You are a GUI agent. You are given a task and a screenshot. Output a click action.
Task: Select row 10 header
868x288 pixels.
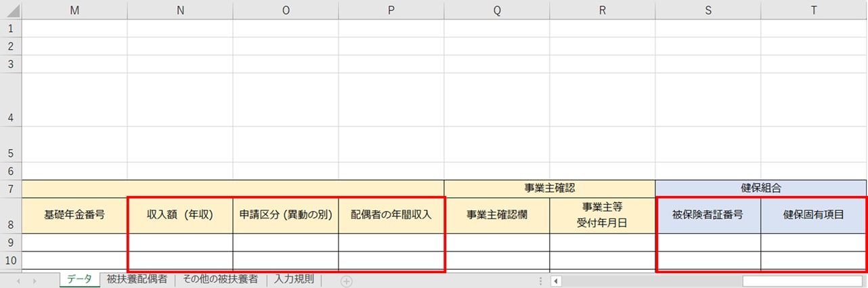point(11,260)
